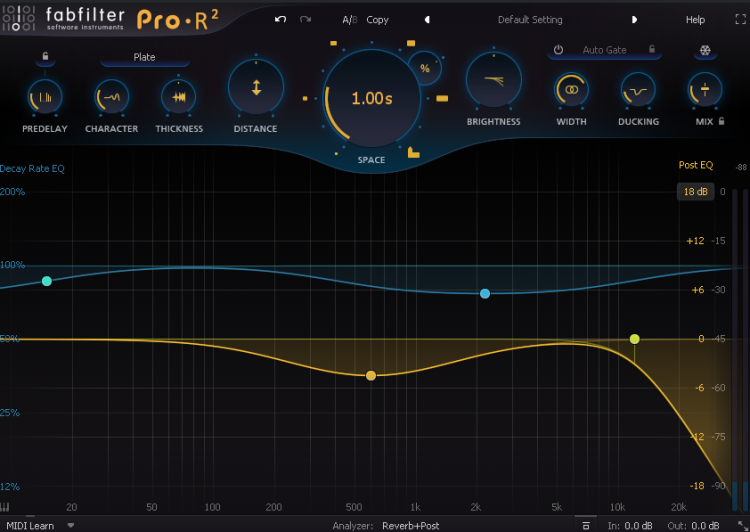Screen dimensions: 750x532
Task: Toggle the Freeze snowflake button
Action: [x=705, y=50]
